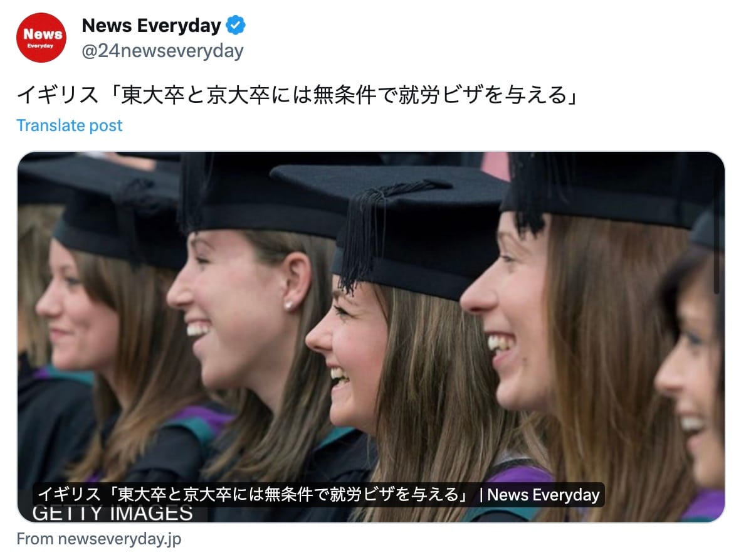746x560 pixels.
Task: Select the Japanese post text about work visas
Action: [297, 94]
